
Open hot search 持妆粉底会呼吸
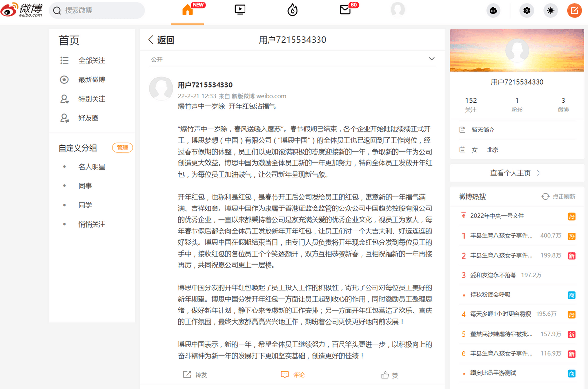[x=490, y=295]
